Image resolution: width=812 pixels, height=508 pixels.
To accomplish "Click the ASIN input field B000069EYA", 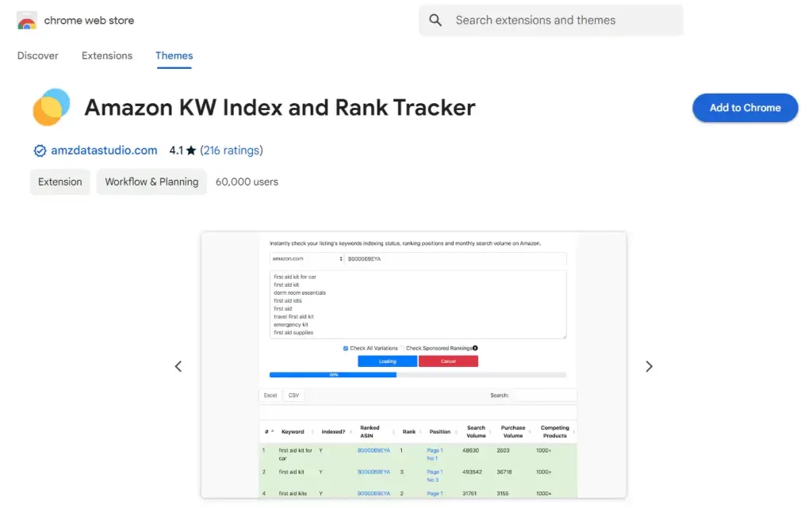I will tap(455, 258).
